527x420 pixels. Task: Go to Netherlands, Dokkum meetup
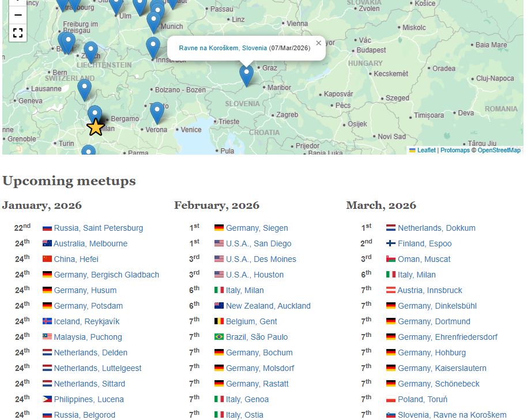(x=436, y=228)
